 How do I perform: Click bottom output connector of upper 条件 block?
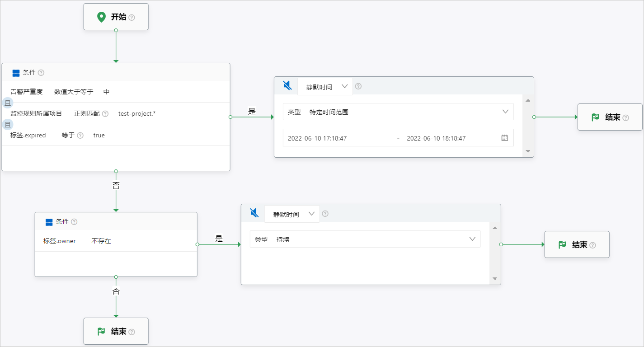pos(116,171)
